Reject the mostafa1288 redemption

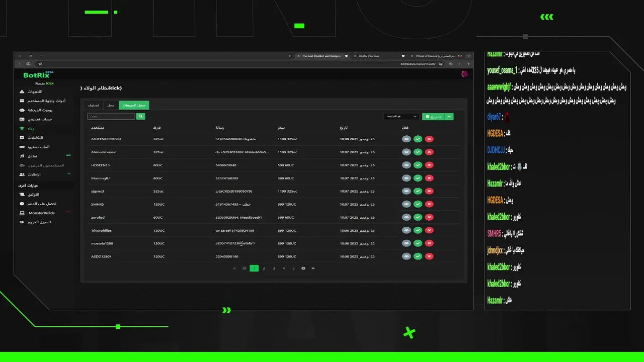tap(429, 243)
